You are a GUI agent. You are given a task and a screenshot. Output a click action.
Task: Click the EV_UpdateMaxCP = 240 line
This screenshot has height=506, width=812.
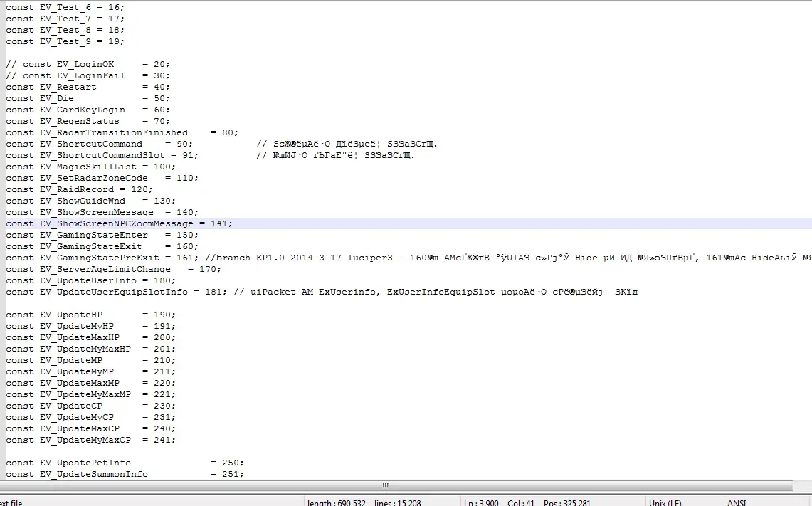90,429
